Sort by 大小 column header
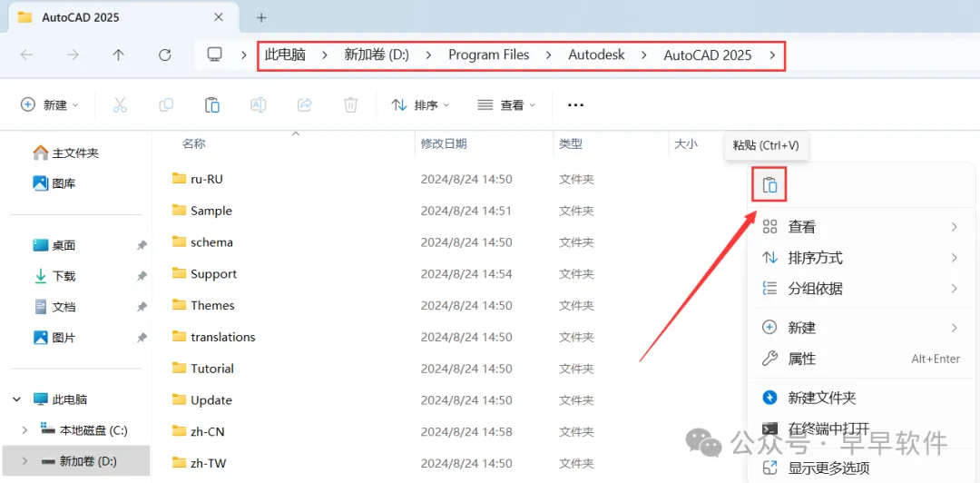The image size is (980, 483). pos(686,143)
